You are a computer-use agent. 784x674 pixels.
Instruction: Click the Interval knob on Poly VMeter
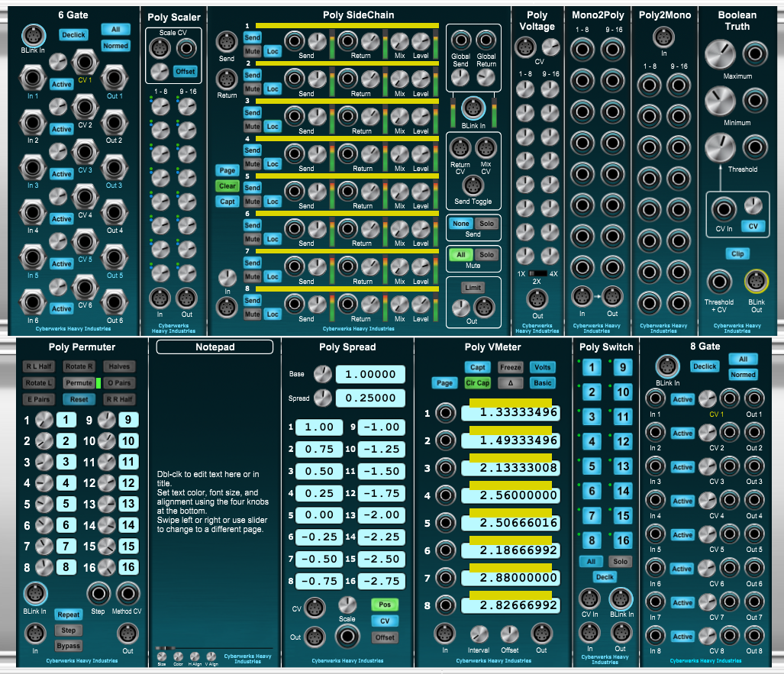(x=479, y=634)
